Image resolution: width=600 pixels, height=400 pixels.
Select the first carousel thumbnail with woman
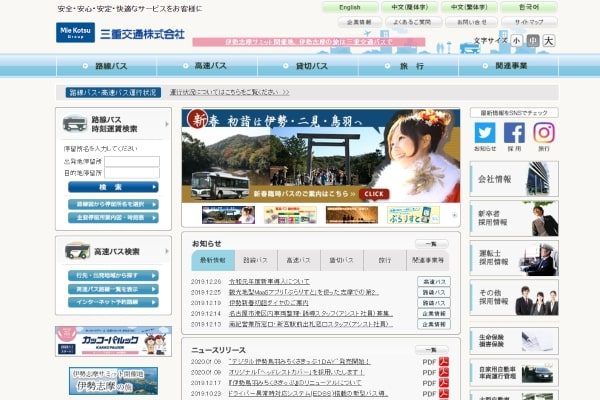pos(228,215)
